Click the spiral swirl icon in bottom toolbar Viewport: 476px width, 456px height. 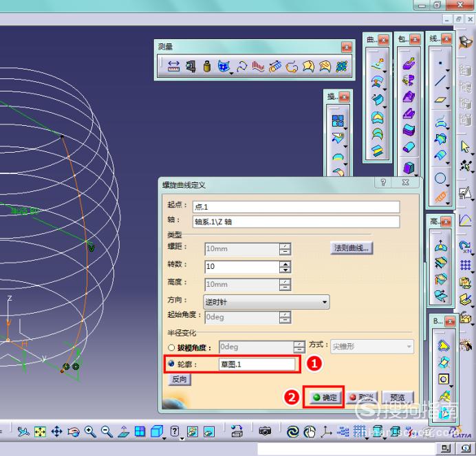point(292,432)
